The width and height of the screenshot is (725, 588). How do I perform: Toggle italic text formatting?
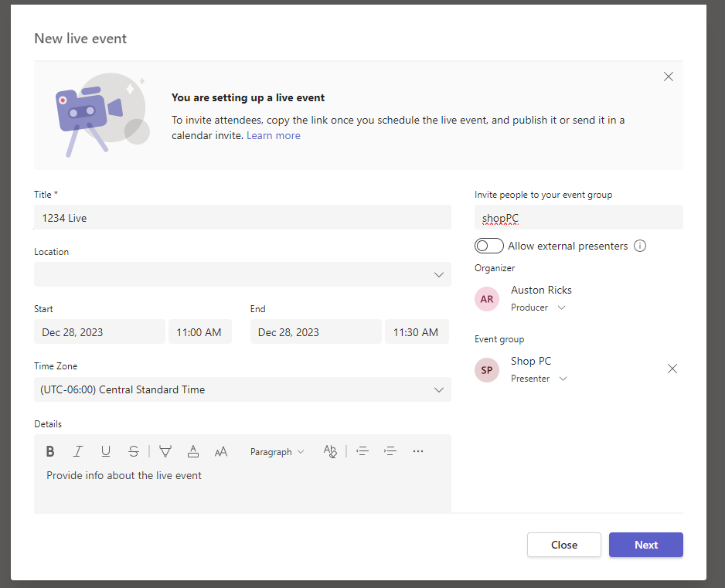[x=77, y=451]
